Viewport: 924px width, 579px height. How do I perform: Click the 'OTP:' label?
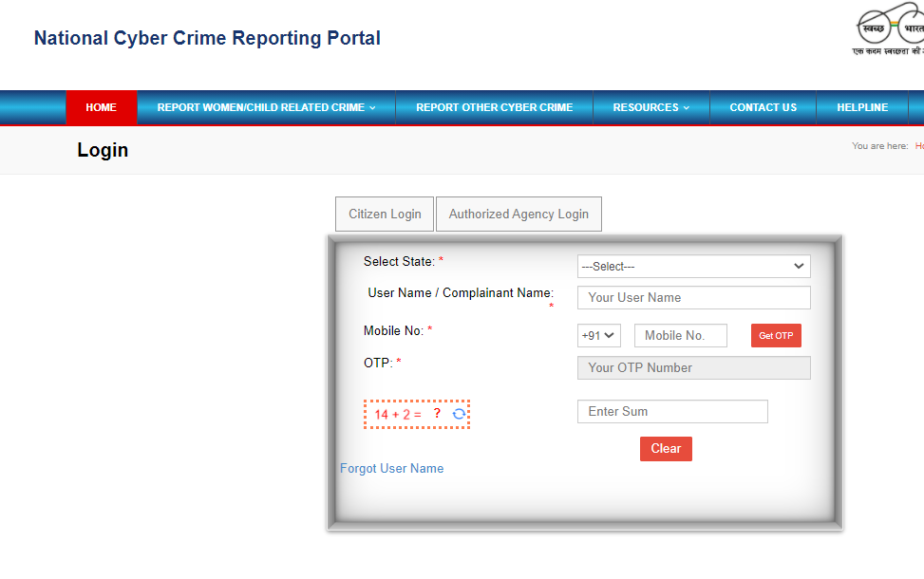pos(378,363)
